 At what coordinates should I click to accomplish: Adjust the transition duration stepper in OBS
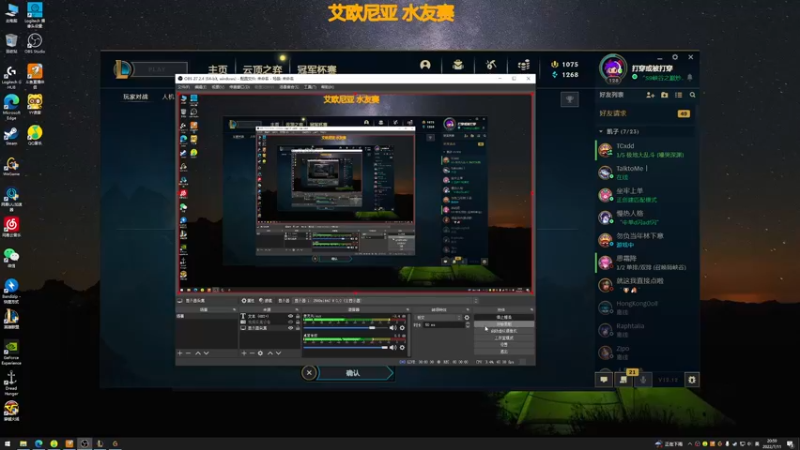click(468, 325)
